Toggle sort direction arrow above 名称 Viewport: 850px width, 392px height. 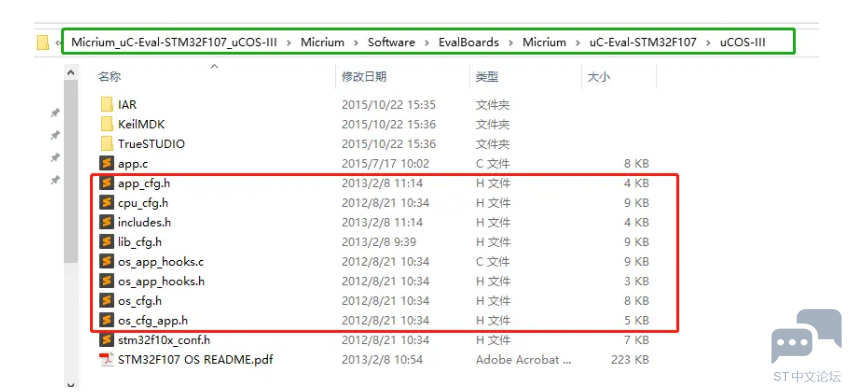[215, 66]
